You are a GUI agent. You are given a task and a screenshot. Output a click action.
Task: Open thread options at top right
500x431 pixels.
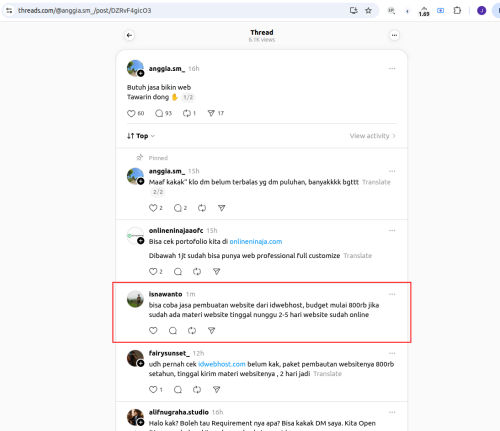click(x=394, y=35)
